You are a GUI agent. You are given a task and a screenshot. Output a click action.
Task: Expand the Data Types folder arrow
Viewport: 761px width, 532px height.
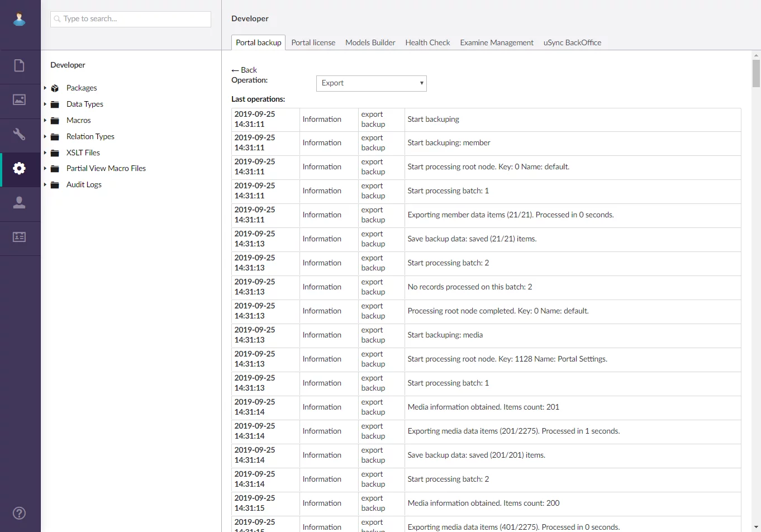pos(45,104)
